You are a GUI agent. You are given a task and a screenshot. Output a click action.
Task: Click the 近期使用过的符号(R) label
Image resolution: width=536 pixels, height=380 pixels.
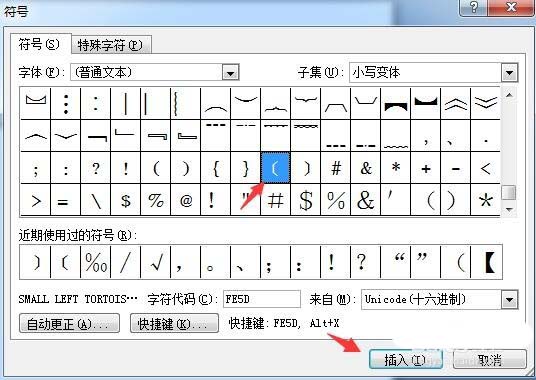(x=78, y=235)
